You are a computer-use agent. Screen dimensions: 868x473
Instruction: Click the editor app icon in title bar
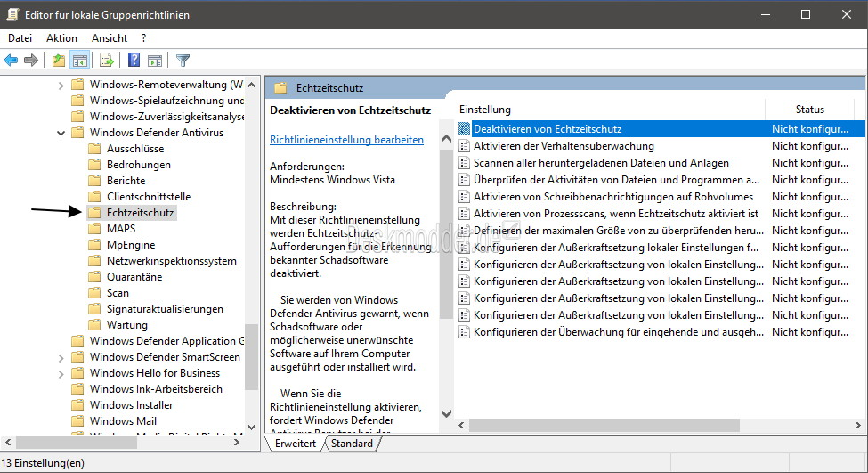tap(12, 14)
